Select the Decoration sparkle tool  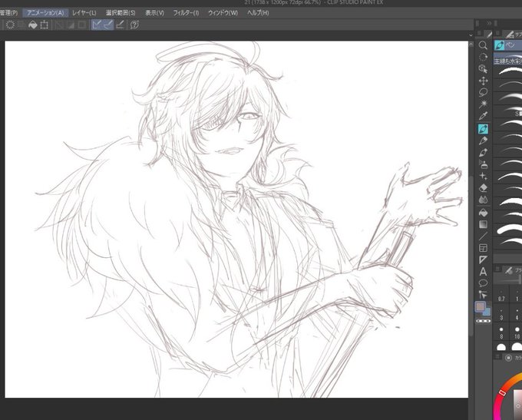(483, 176)
